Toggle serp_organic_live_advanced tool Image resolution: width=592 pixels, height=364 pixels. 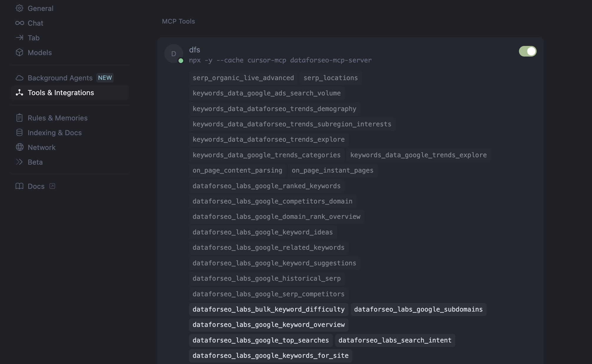tap(243, 78)
